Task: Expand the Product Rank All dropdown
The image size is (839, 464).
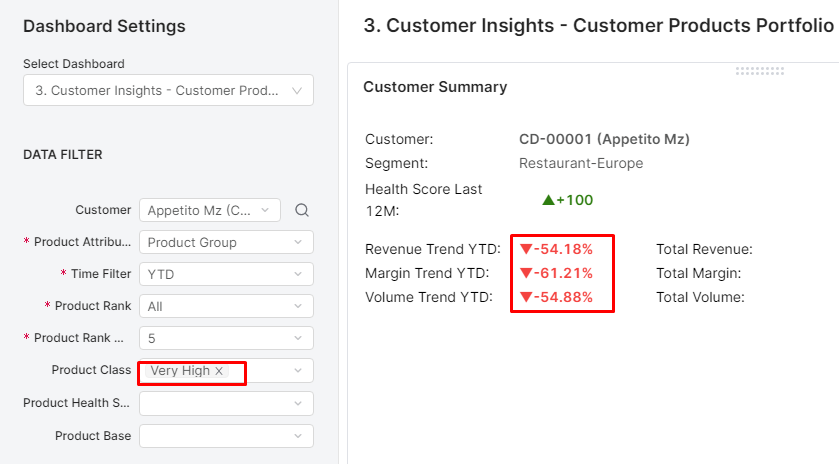Action: click(226, 306)
